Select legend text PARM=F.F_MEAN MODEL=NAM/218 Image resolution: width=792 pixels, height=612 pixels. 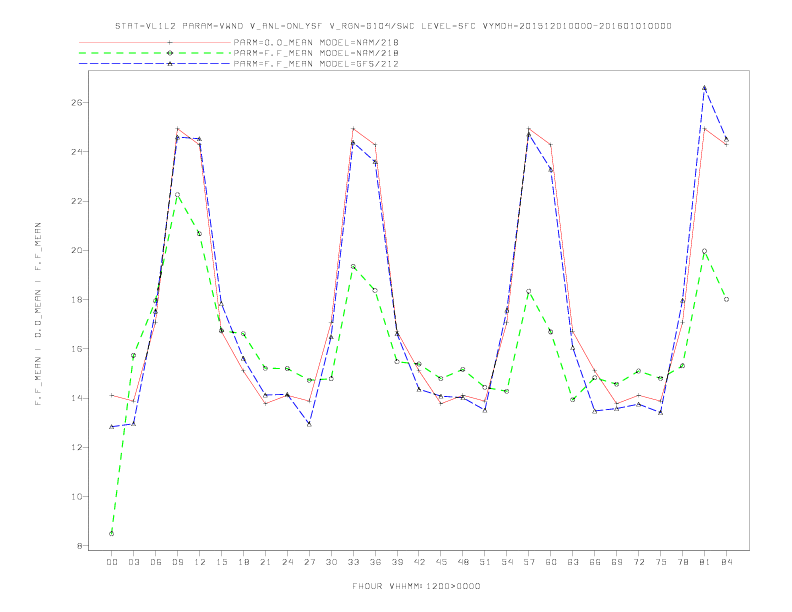tap(316, 53)
